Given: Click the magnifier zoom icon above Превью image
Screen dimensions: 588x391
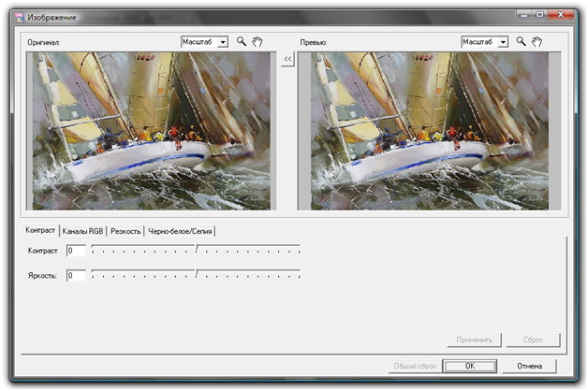Looking at the screenshot, I should click(x=522, y=42).
